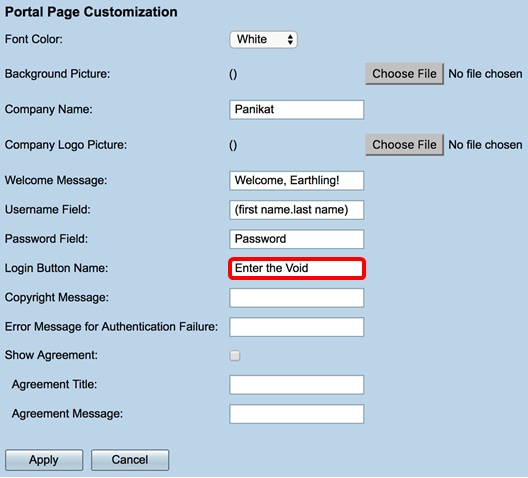Click the Agreement Message label

pyautogui.click(x=67, y=414)
